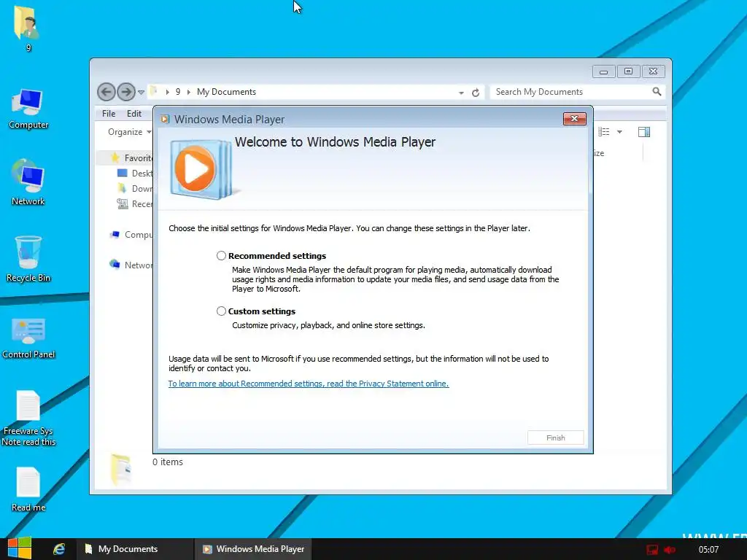Go back in the My Documents window
This screenshot has height=560, width=747.
107,92
